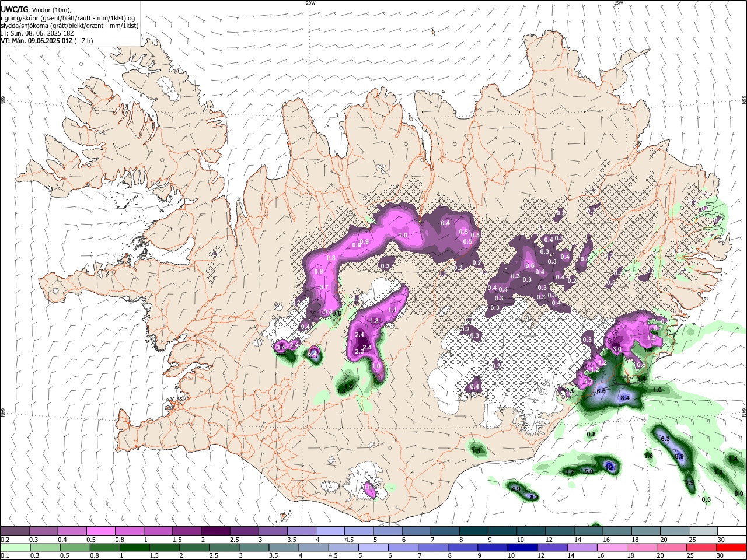
Task: Click the UWC/IG title text
Action: (14, 10)
